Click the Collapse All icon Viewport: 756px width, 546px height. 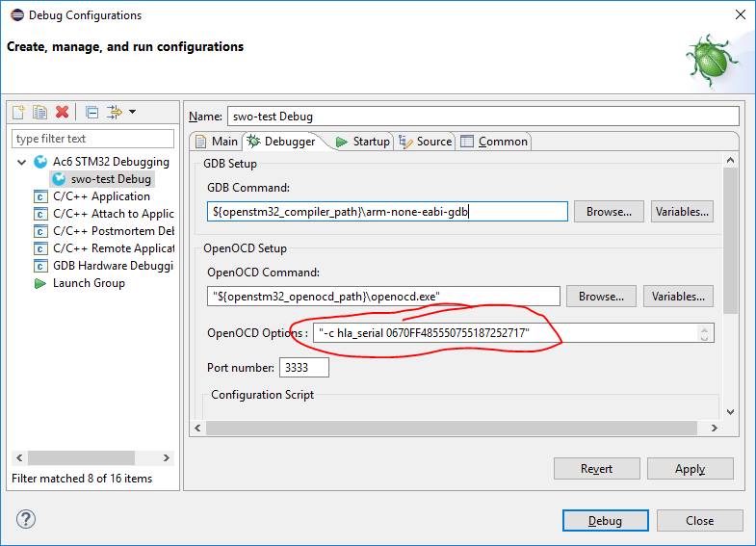[91, 113]
